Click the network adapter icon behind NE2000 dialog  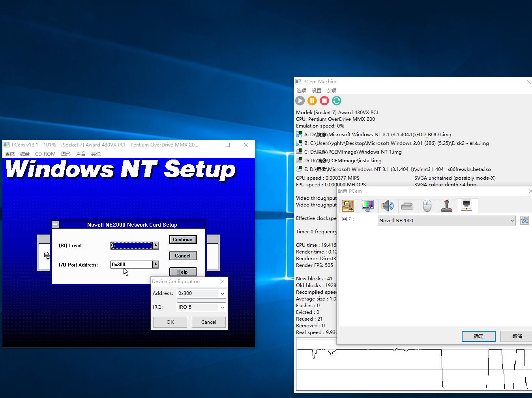pyautogui.click(x=47, y=255)
